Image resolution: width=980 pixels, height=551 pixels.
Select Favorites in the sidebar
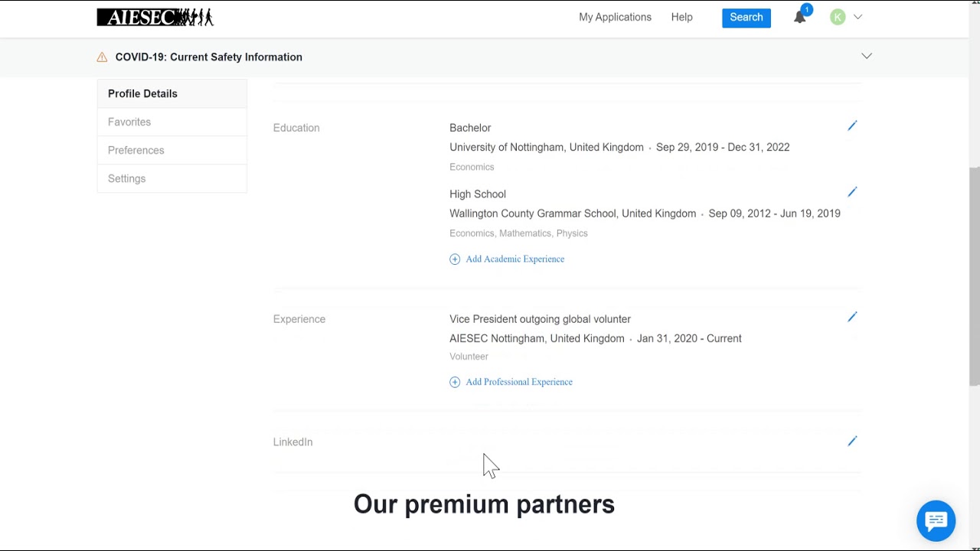click(x=129, y=122)
